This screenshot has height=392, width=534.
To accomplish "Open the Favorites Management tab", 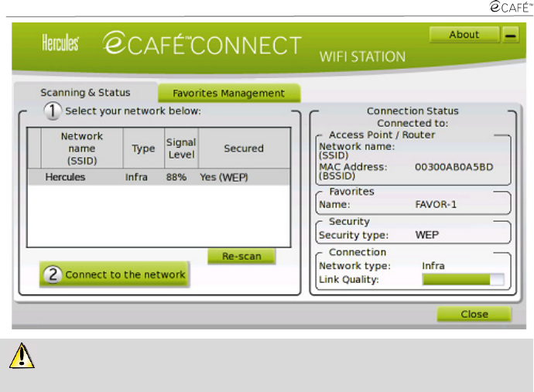I will click(229, 94).
